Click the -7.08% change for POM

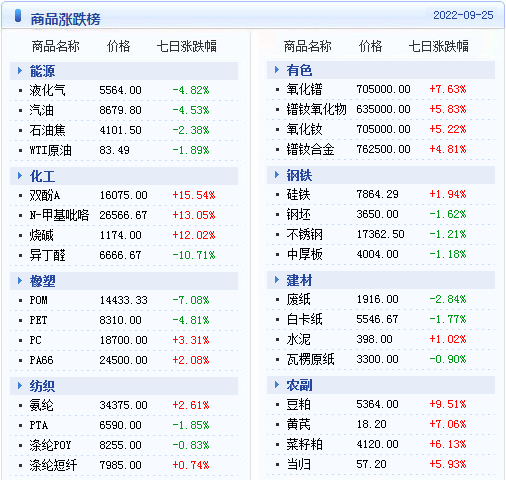click(x=191, y=300)
